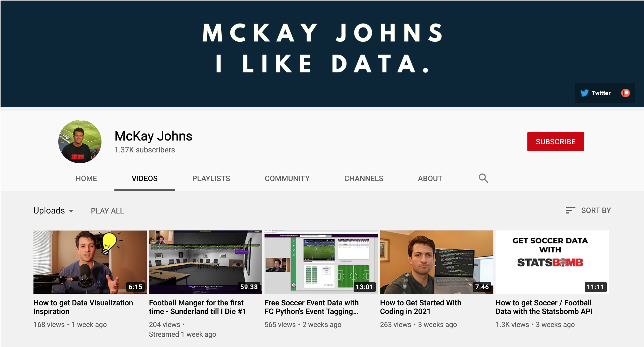Open the Statsbomb soccer data thumbnail
The height and width of the screenshot is (347, 644).
[552, 262]
